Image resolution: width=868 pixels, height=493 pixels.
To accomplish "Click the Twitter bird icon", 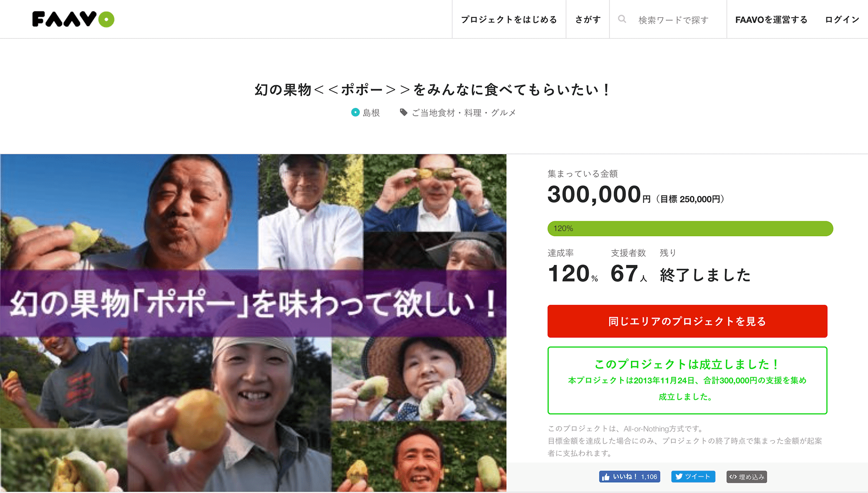I will pyautogui.click(x=679, y=477).
